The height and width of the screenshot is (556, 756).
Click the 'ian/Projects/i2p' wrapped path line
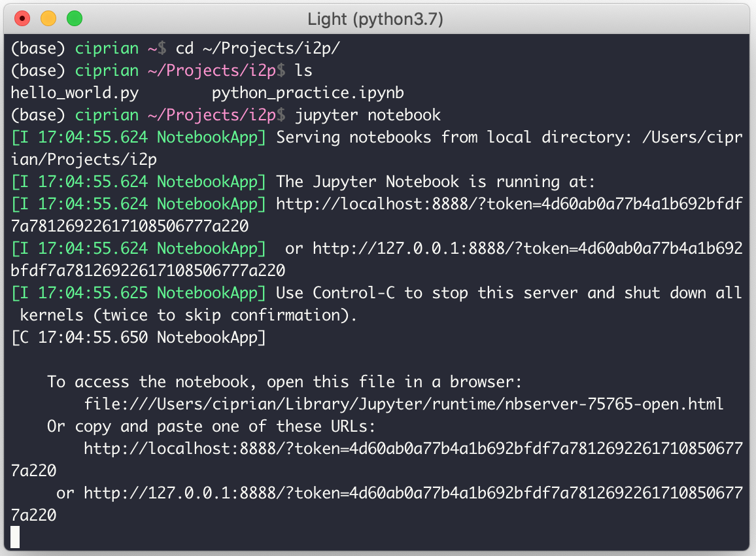(84, 160)
